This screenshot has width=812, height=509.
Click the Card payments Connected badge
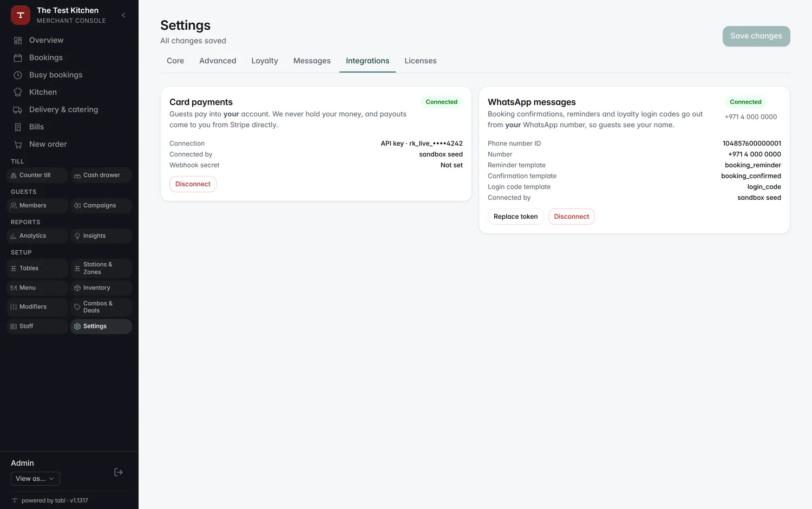point(442,102)
